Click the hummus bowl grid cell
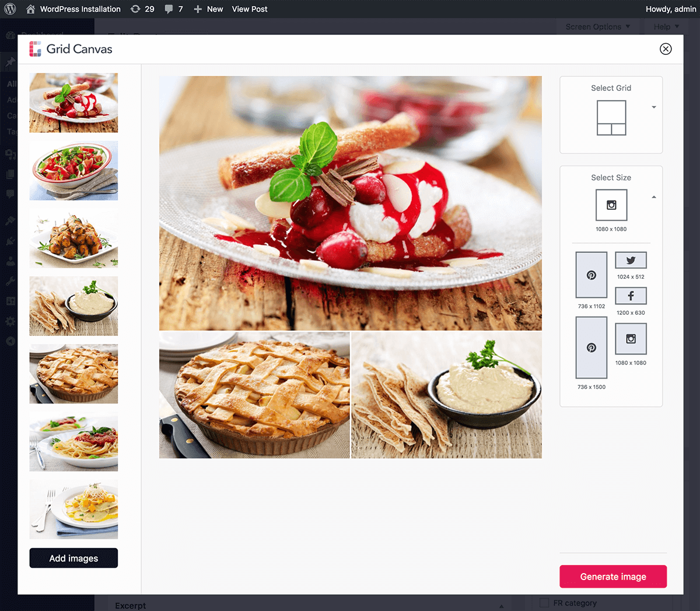Viewport: 700px width, 611px height. 447,395
